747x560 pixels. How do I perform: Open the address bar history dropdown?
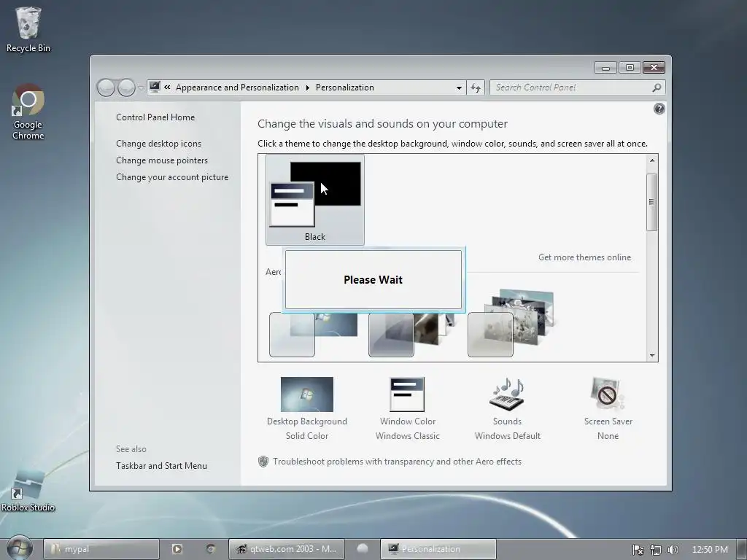(x=459, y=87)
